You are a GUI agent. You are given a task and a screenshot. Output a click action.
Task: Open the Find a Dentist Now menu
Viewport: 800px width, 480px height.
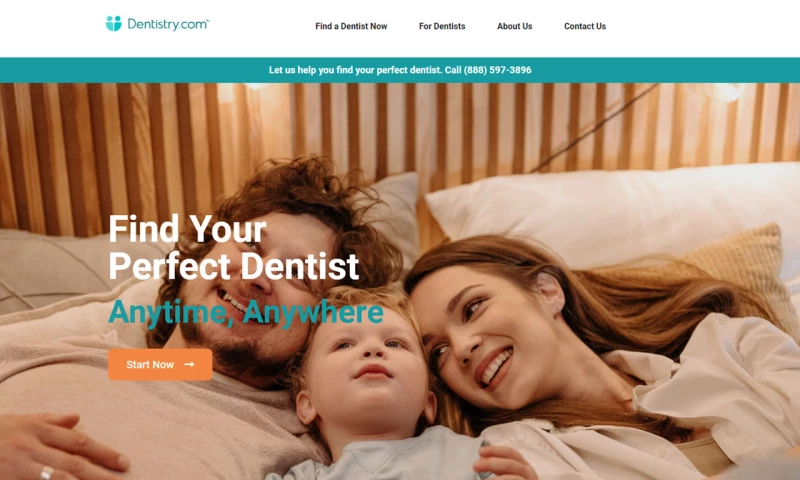(x=351, y=26)
